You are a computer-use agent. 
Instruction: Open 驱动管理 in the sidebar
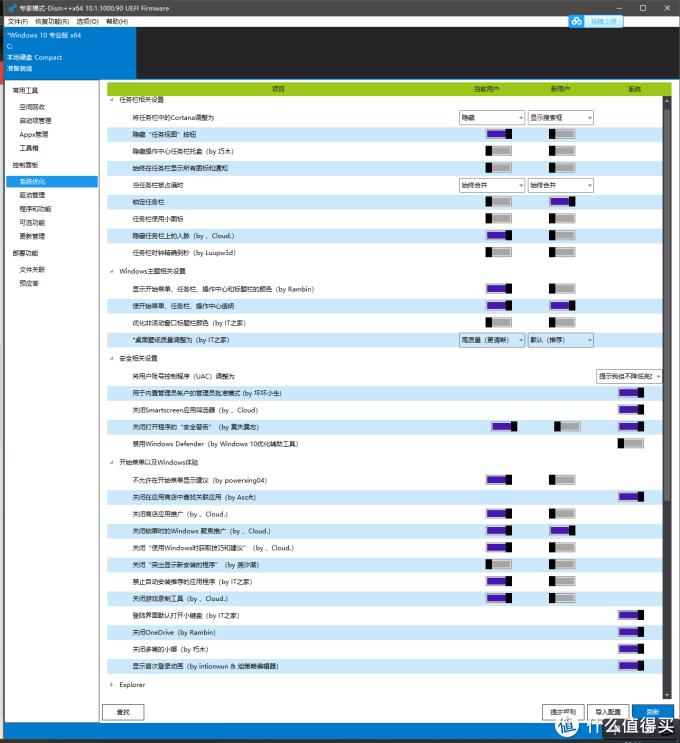tap(32, 195)
